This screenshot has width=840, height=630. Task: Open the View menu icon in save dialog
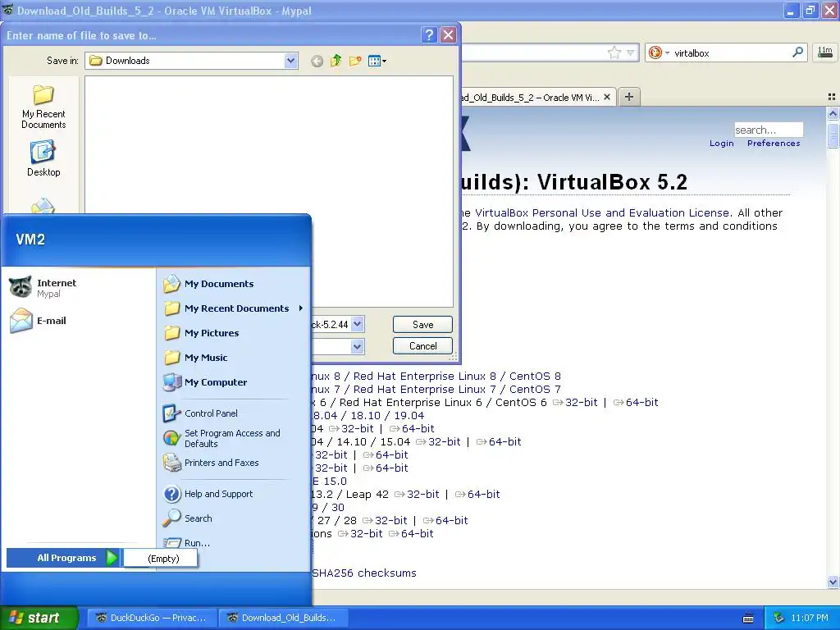[x=377, y=61]
